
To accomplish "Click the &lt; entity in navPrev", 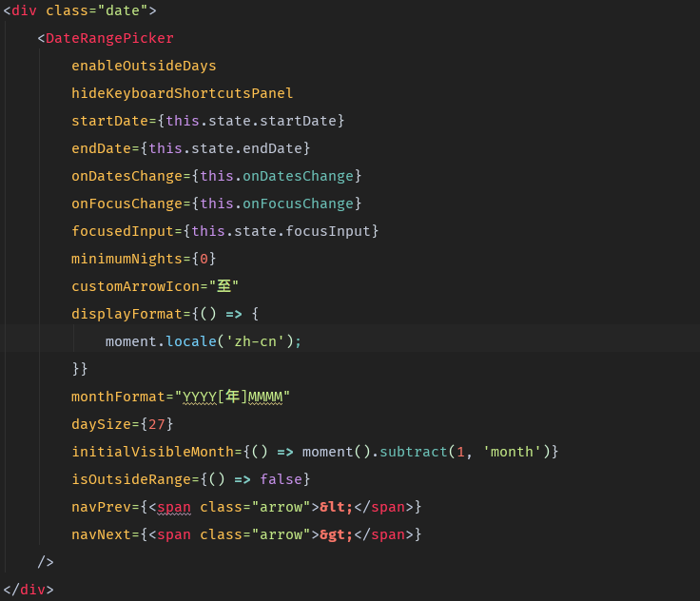I will coord(336,507).
